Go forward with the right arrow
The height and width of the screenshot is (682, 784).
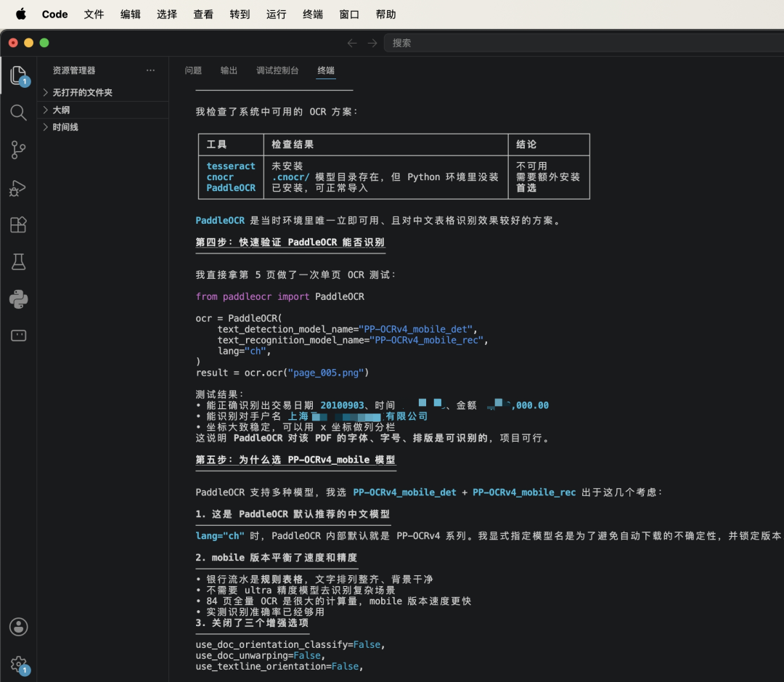tap(372, 43)
